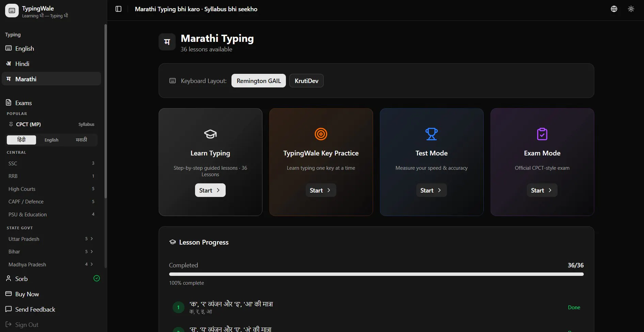Click the lesson completion progress bar
Viewport: 644px width, 332px height.
tap(376, 274)
